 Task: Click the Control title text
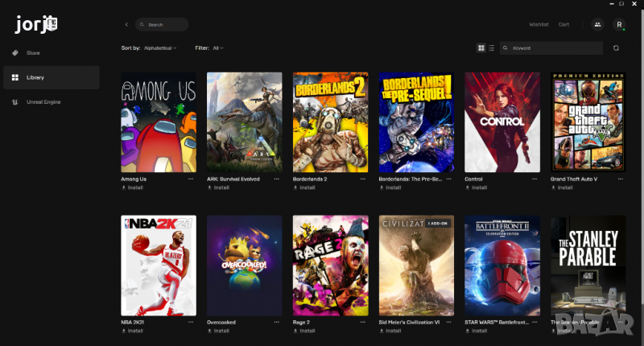[x=473, y=179]
